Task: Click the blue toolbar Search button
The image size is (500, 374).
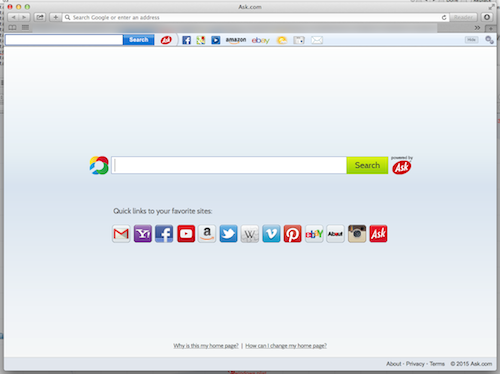Action: pyautogui.click(x=139, y=40)
